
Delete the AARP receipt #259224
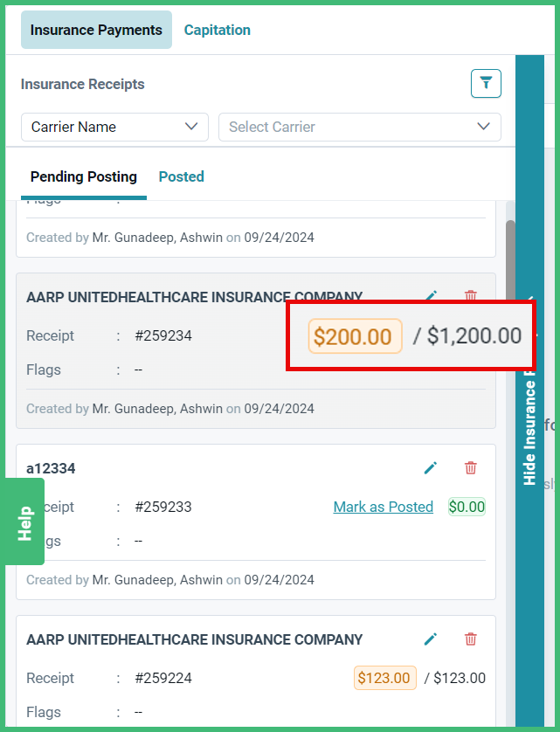pyautogui.click(x=470, y=639)
